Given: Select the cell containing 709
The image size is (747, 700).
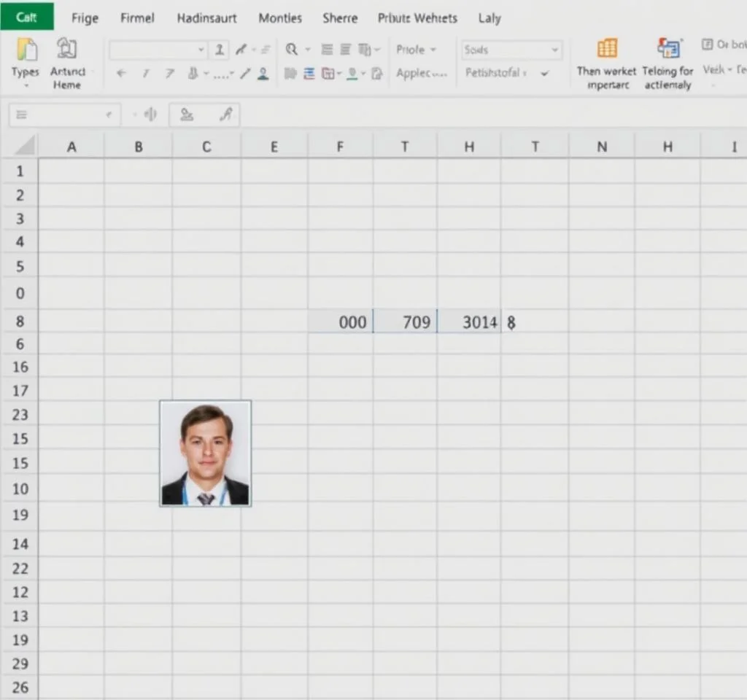Looking at the screenshot, I should click(x=406, y=322).
